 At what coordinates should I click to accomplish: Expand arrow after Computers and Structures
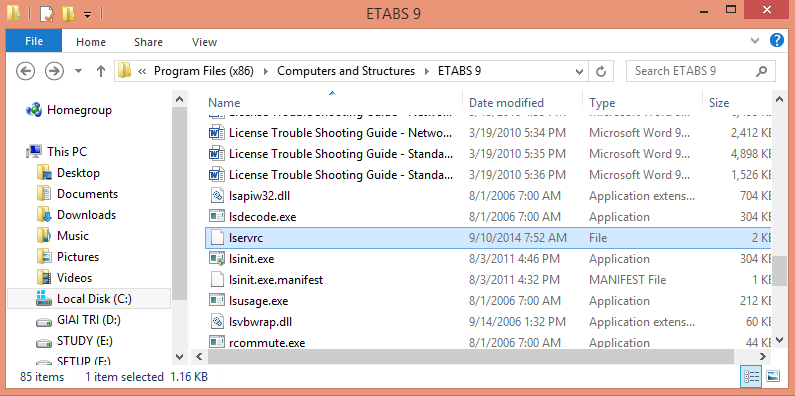point(426,71)
